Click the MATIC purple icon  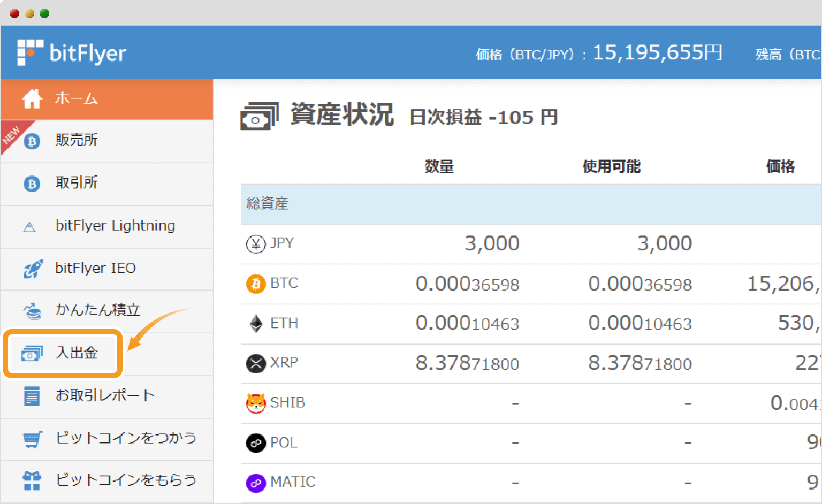(x=255, y=482)
